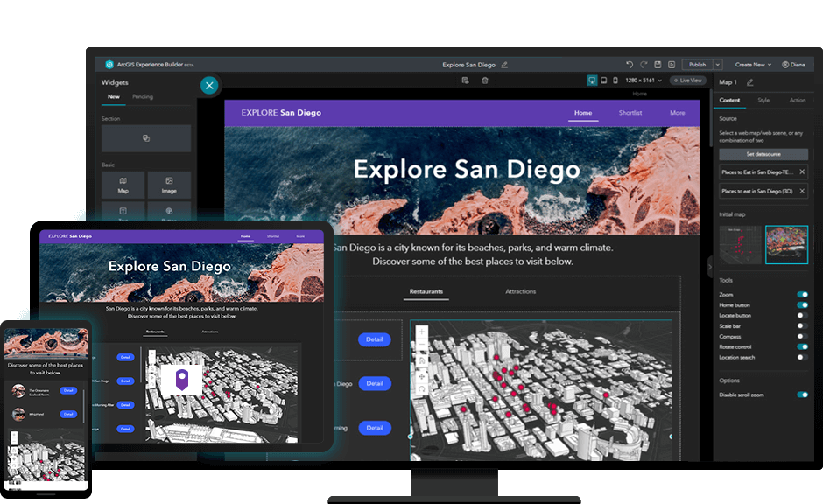Edit the Map 1 name with pencil icon
Viewport: 823px width, 504px height.
pyautogui.click(x=749, y=80)
